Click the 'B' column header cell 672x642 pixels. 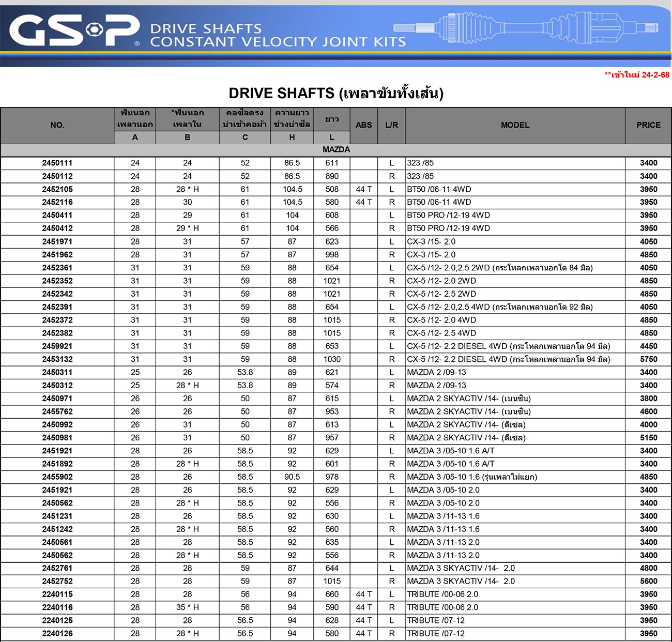187,137
